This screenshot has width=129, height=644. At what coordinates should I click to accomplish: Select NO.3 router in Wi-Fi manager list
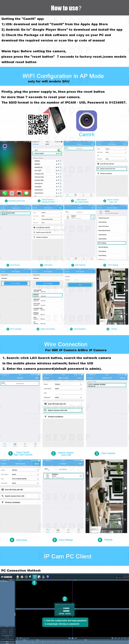[x=47, y=318]
